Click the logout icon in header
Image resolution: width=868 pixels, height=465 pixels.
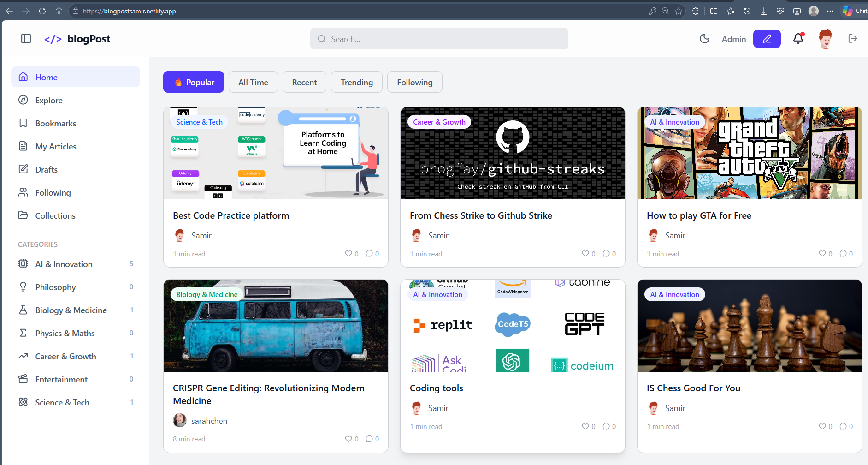point(853,39)
